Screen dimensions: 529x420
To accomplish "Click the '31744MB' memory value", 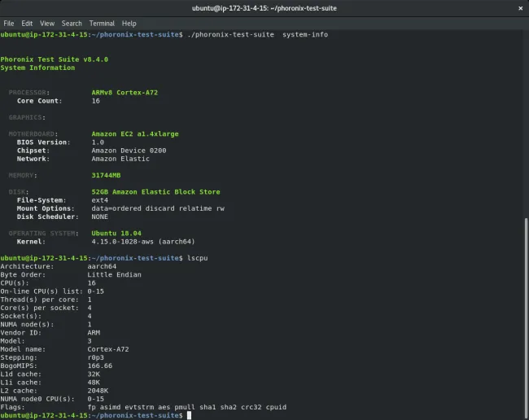I will pyautogui.click(x=107, y=175).
